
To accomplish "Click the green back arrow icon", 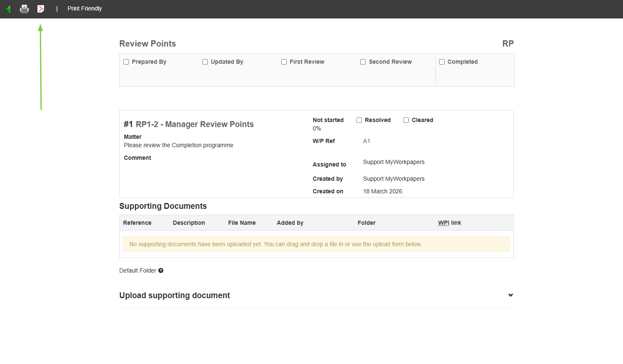I will click(x=8, y=9).
